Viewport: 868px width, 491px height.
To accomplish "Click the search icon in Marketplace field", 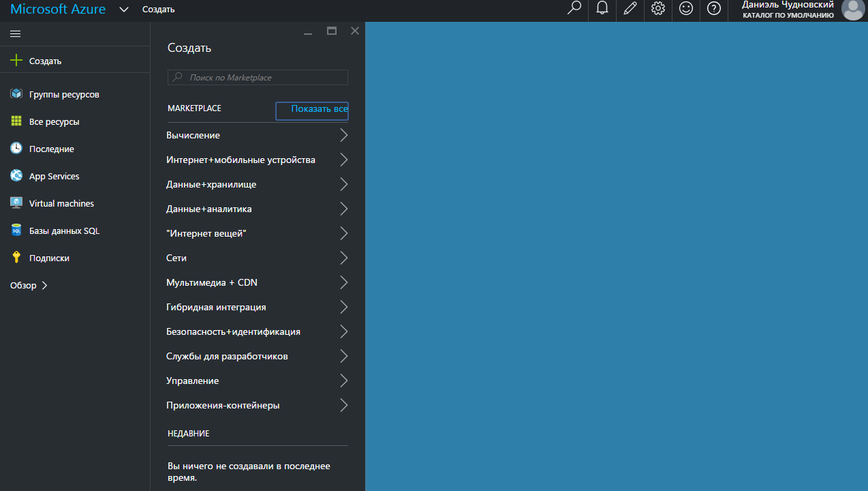I will [178, 78].
